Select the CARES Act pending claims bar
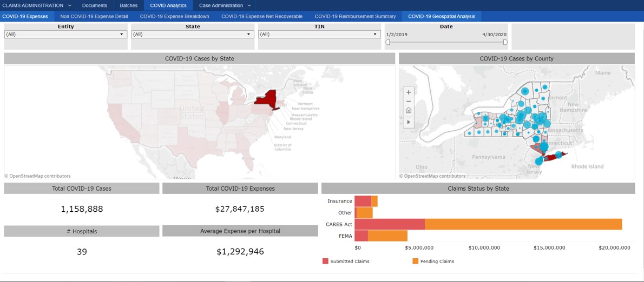Screen dimensions: 644x282 (x=523, y=224)
